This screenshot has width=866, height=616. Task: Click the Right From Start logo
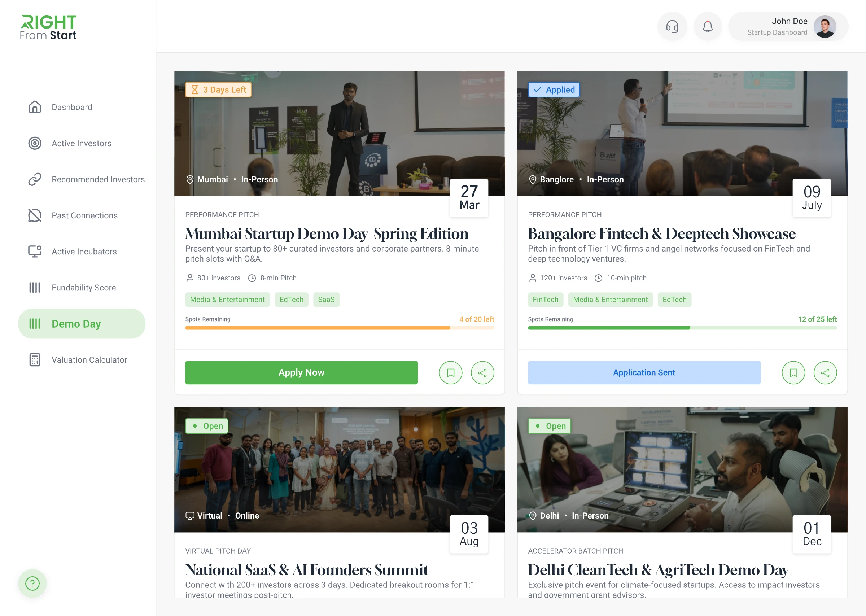(x=48, y=27)
